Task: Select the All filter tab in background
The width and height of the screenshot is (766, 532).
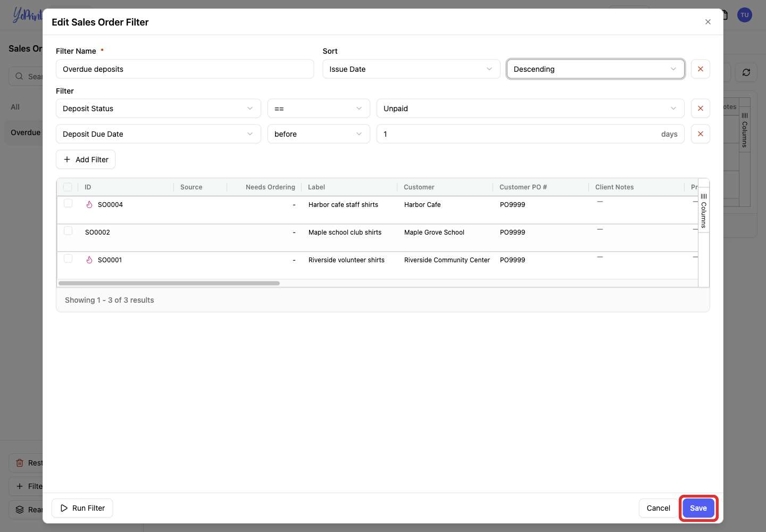Action: (15, 107)
